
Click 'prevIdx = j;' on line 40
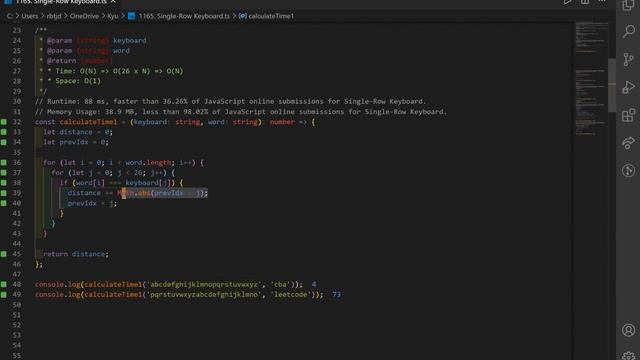92,203
